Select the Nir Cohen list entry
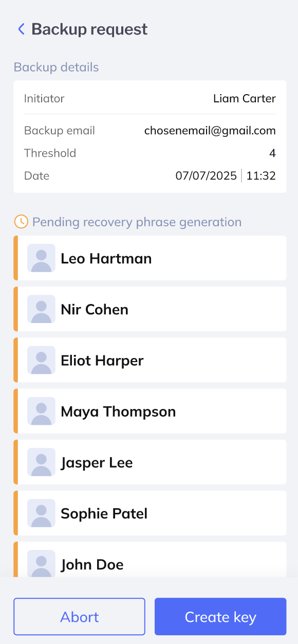This screenshot has width=298, height=644. [x=150, y=309]
